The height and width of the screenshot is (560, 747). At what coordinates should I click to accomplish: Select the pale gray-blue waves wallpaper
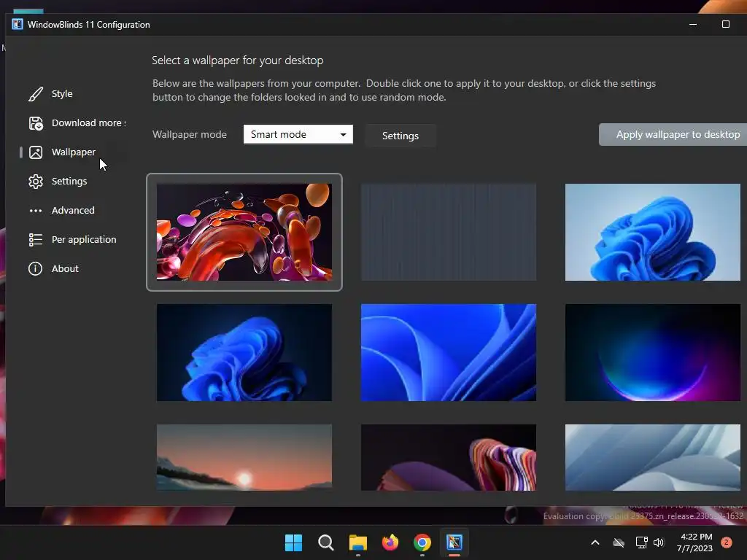click(x=653, y=458)
